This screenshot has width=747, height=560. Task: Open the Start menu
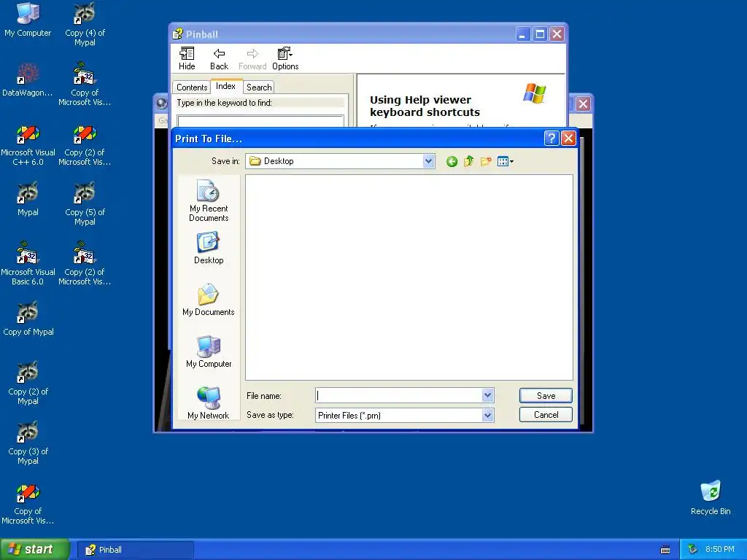coord(34,549)
